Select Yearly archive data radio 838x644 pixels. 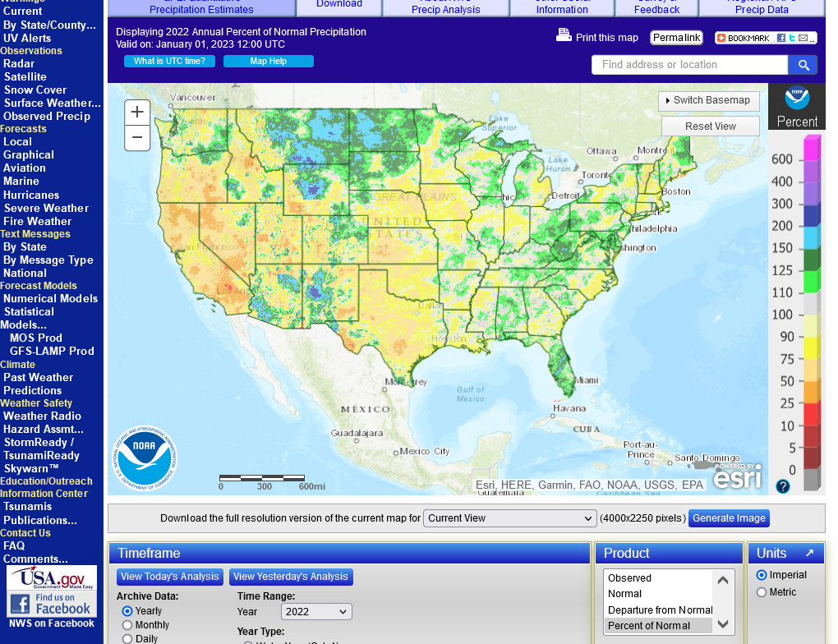pyautogui.click(x=127, y=611)
